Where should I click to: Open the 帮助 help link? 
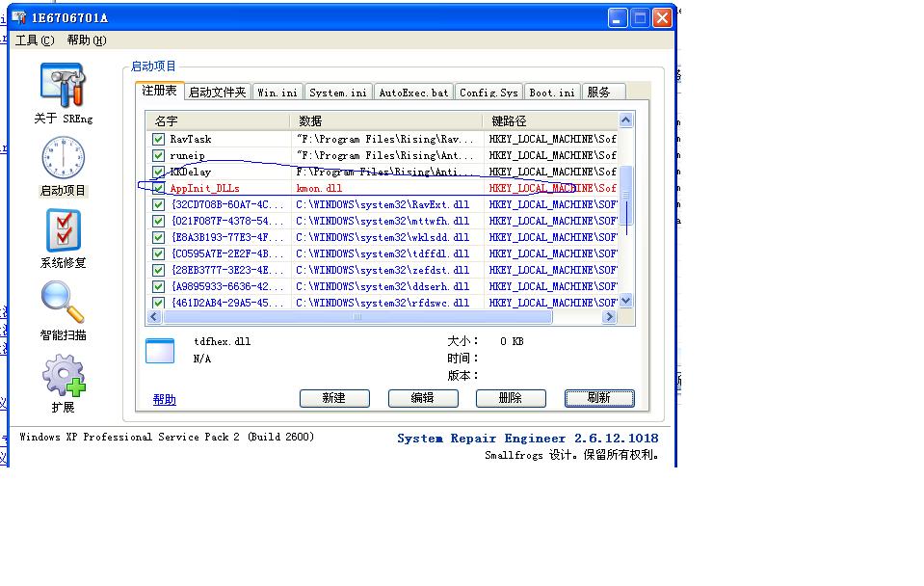click(165, 400)
